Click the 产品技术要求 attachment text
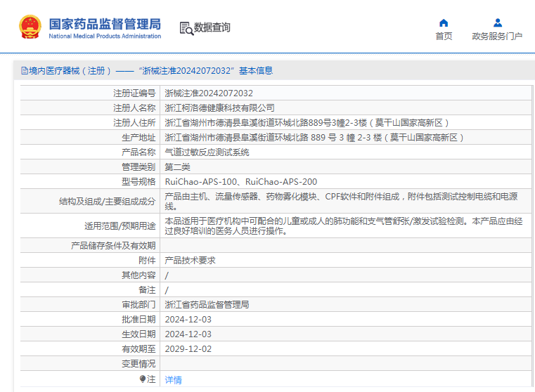 pos(190,261)
